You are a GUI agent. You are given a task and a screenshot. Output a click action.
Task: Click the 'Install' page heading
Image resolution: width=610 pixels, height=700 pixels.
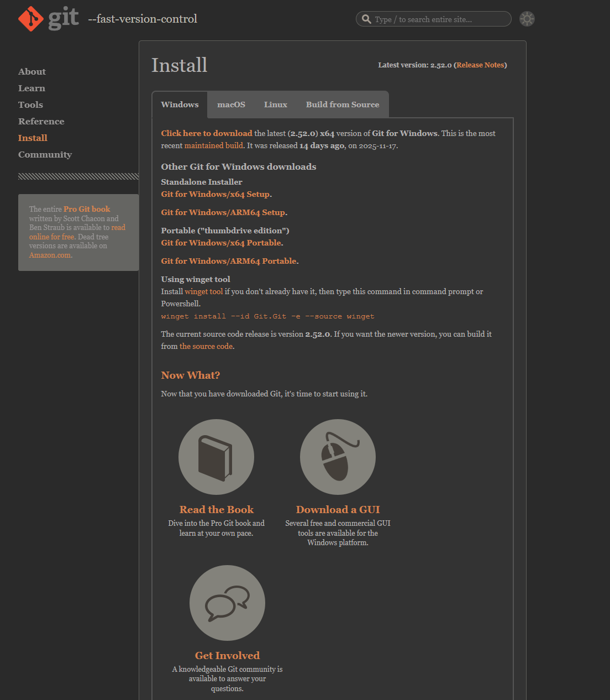point(180,65)
